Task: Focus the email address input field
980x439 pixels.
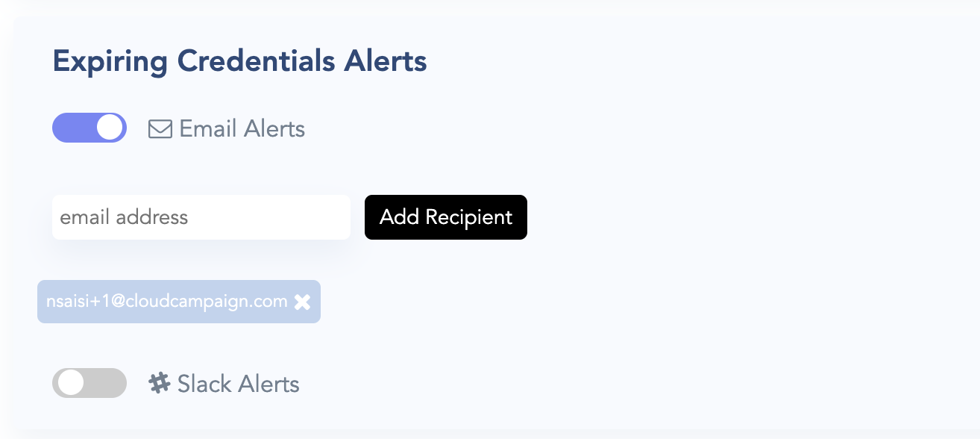Action: coord(201,217)
